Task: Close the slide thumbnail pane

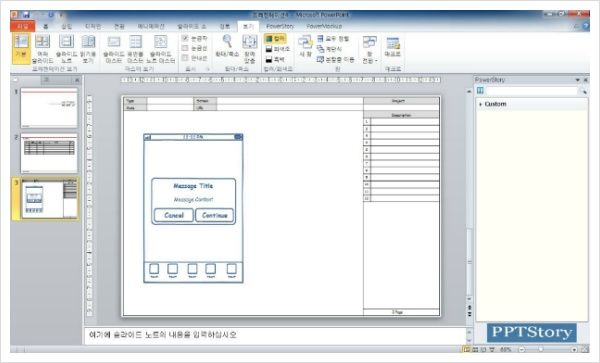Action: (77, 80)
